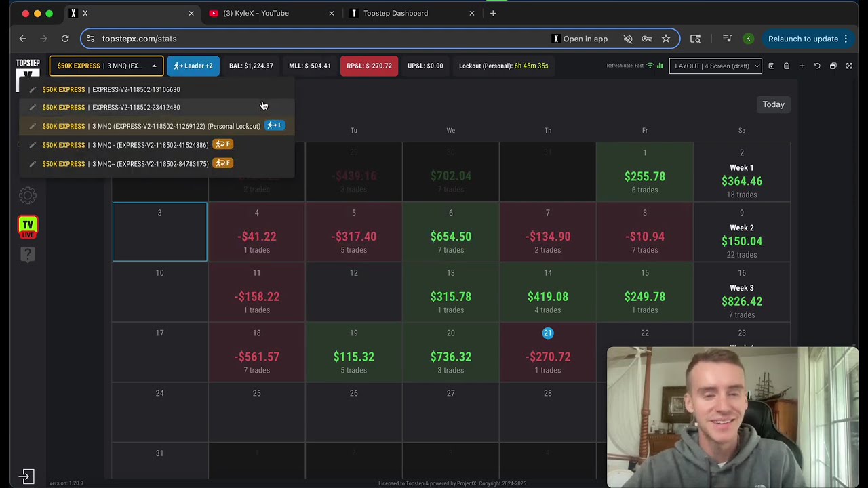The height and width of the screenshot is (488, 868).
Task: Open the help question mark icon
Action: (28, 254)
